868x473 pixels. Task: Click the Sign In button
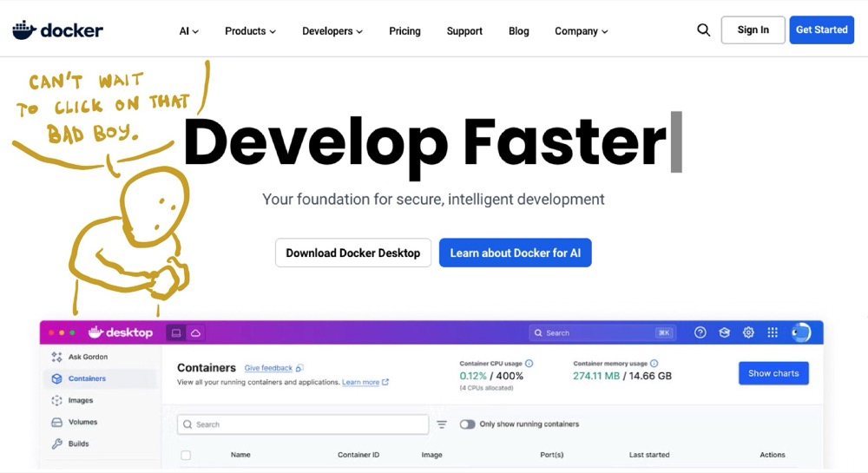[753, 30]
